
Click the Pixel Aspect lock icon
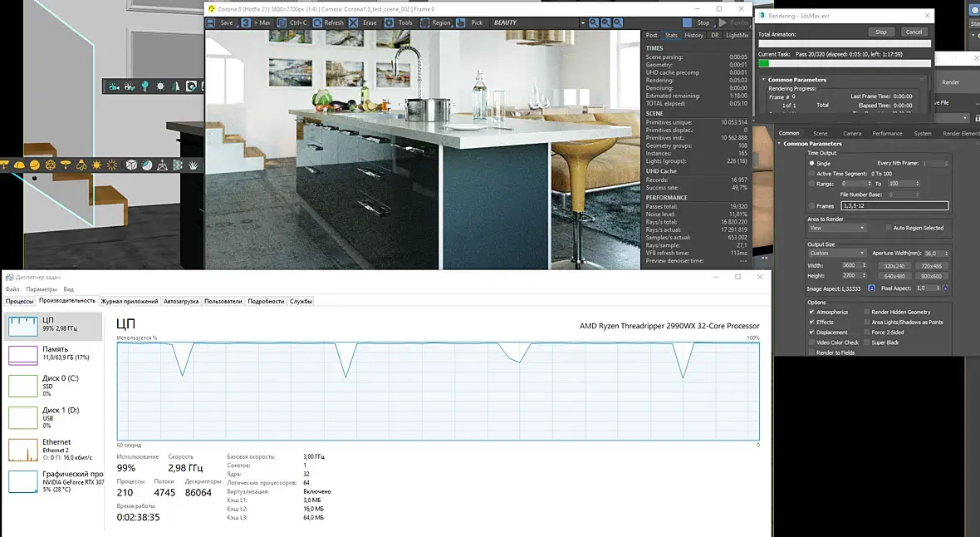click(x=945, y=288)
